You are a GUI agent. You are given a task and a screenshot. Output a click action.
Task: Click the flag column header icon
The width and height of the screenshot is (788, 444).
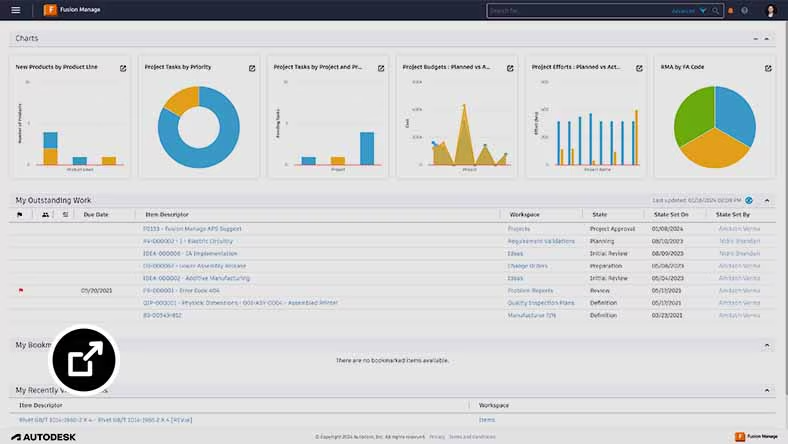(x=20, y=215)
